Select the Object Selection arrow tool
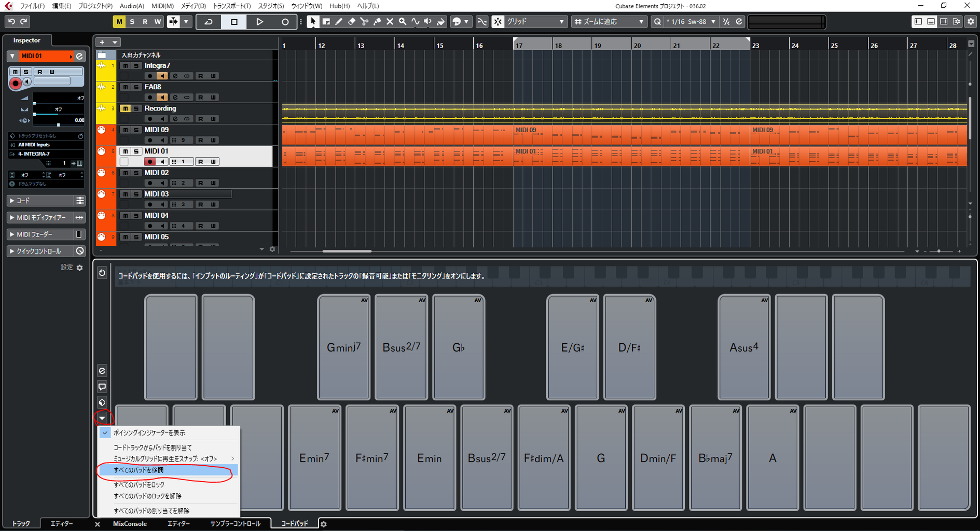The width and height of the screenshot is (980, 531). coord(312,22)
